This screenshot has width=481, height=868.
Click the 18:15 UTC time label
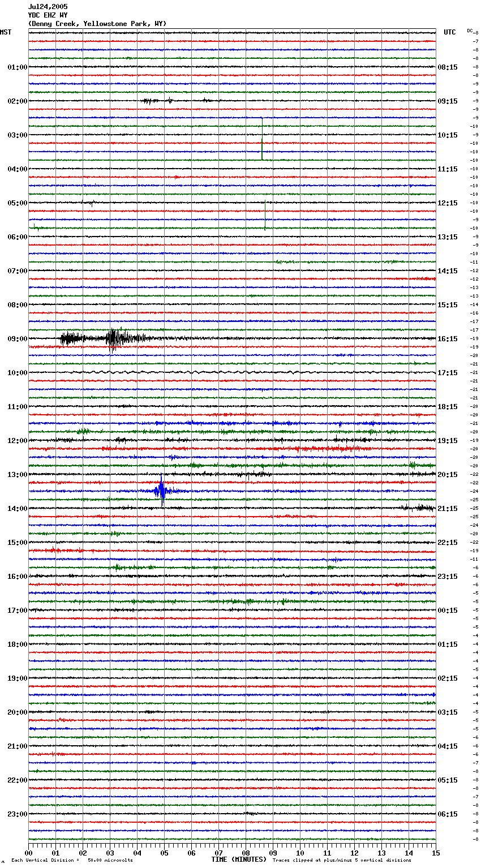point(448,407)
